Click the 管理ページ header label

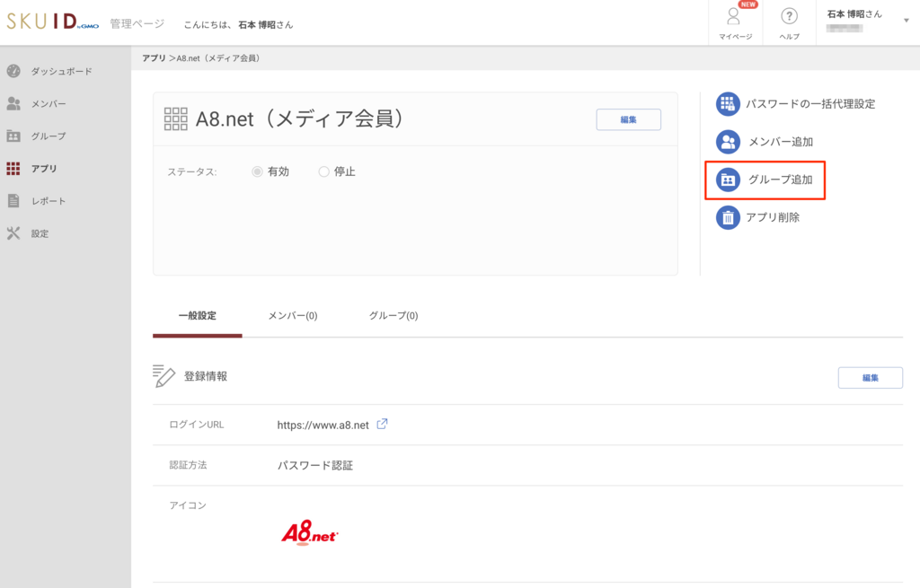pos(137,24)
